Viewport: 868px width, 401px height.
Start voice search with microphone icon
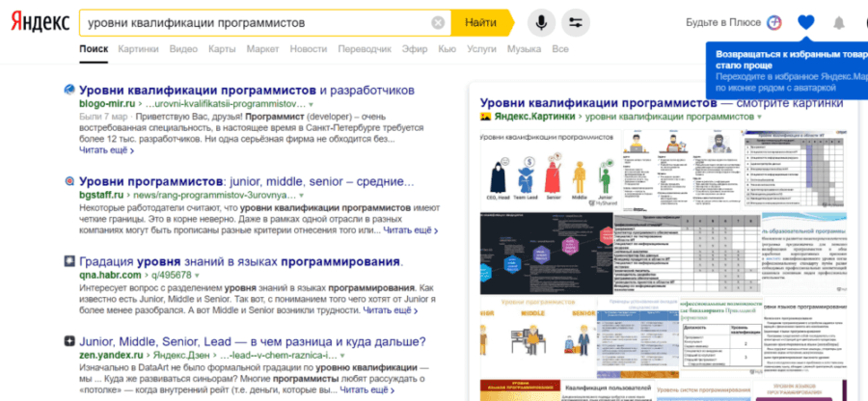[541, 23]
